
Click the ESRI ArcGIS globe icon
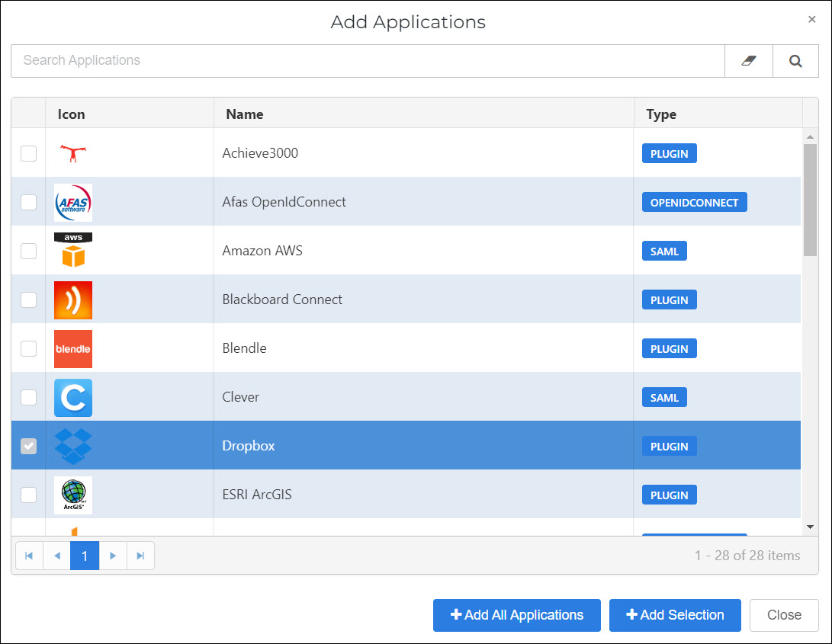(x=73, y=495)
